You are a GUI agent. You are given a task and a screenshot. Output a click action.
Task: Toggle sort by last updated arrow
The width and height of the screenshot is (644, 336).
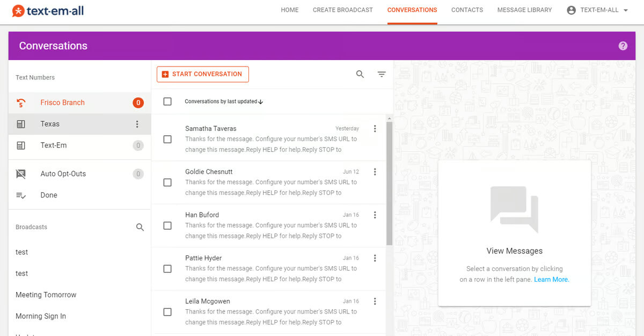(x=261, y=101)
